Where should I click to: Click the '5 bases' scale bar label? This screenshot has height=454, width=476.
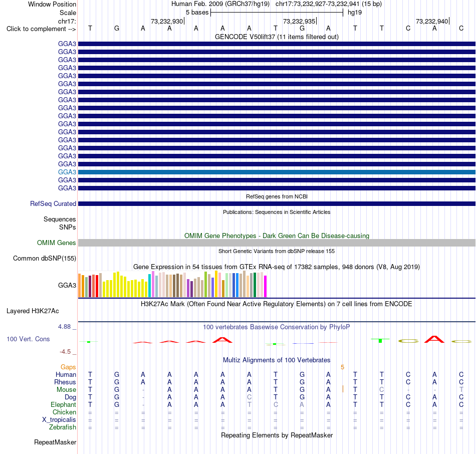click(x=197, y=13)
